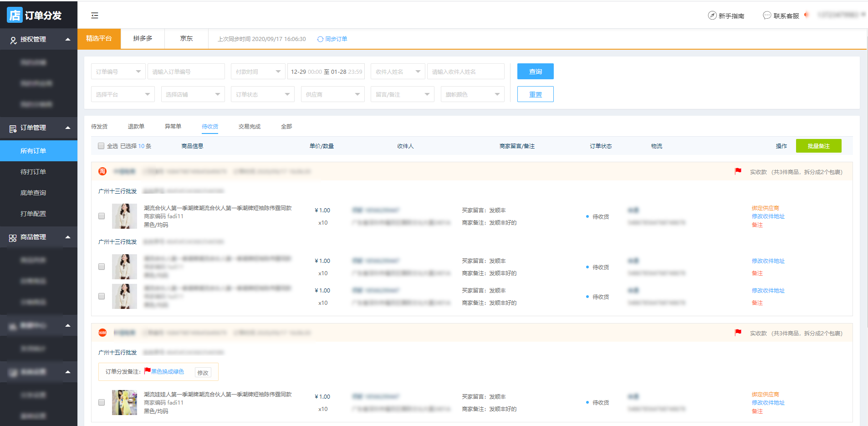
Task: Click the 1688 platform icon on second order
Action: (x=102, y=333)
